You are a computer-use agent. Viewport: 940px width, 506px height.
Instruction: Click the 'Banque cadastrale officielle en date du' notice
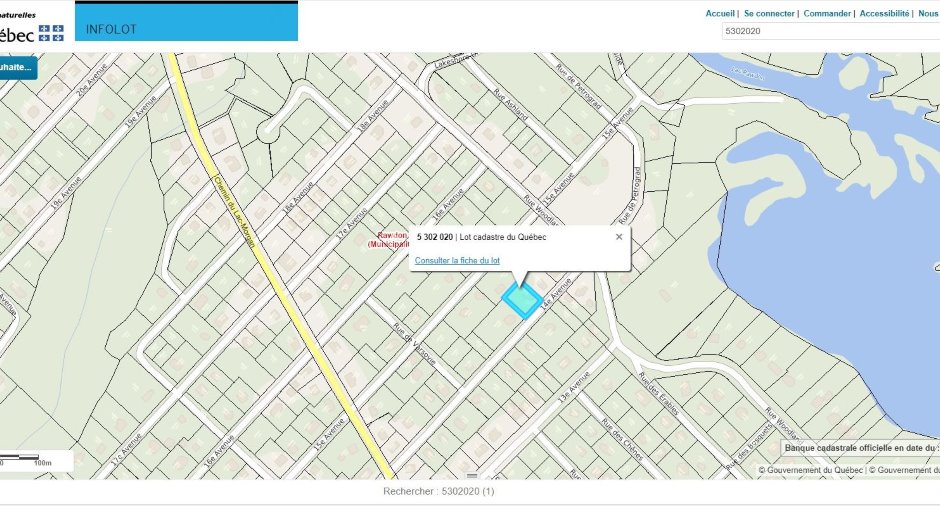860,448
